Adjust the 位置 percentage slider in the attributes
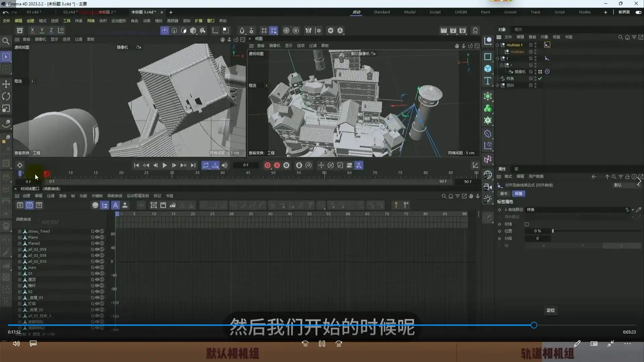This screenshot has height=362, width=644. [x=553, y=231]
